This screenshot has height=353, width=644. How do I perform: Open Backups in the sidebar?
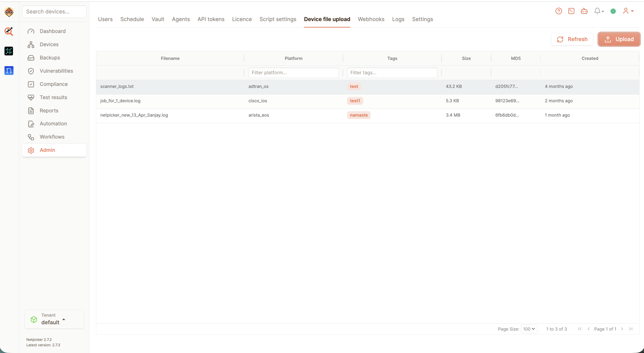tap(54, 58)
